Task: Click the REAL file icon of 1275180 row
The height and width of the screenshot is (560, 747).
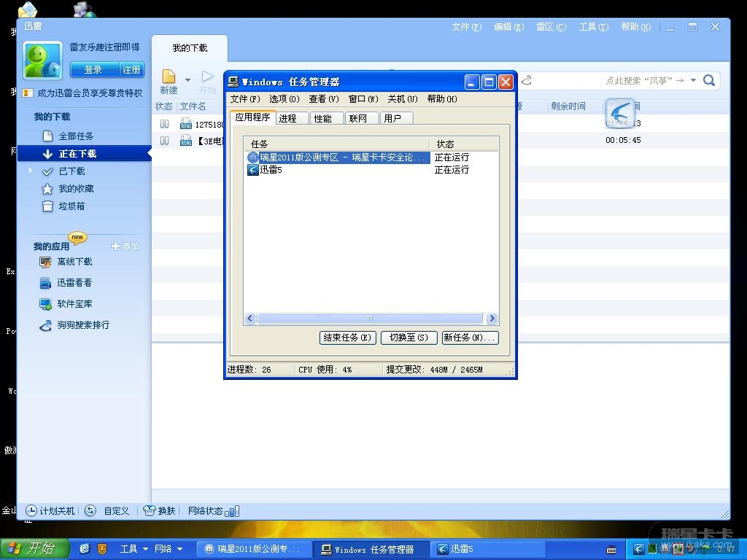Action: pos(185,124)
